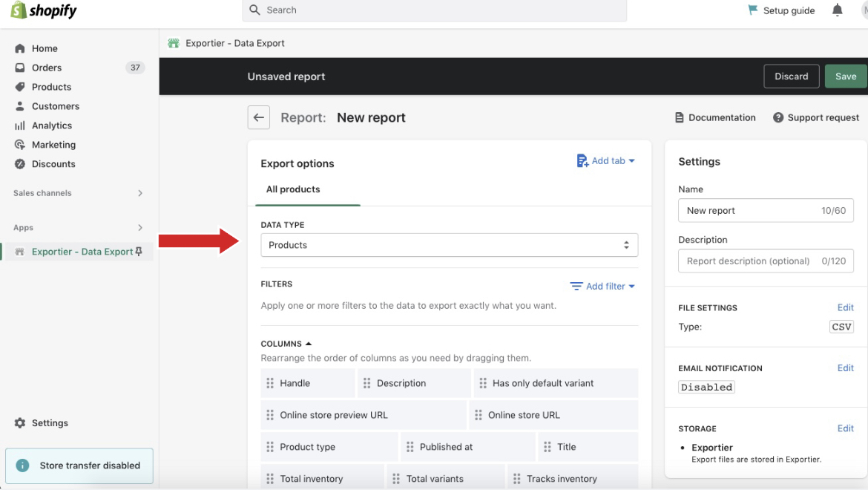Open the Support request link
Screen dimensions: 868x490
pyautogui.click(x=816, y=117)
